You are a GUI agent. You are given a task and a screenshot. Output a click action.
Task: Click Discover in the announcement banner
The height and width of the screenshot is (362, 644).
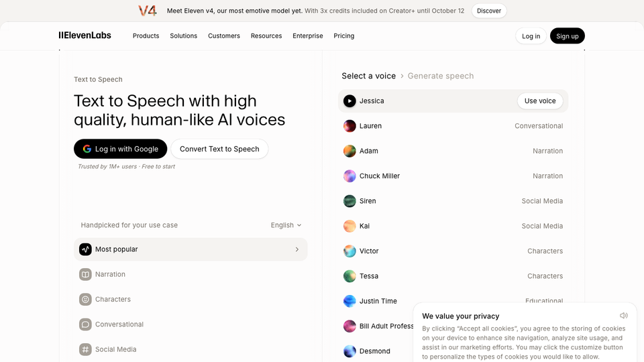tap(489, 11)
